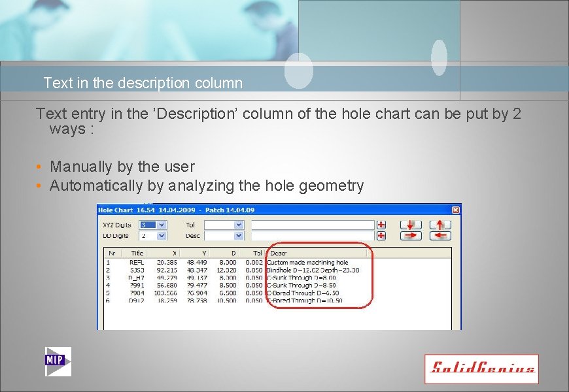Click bullet 'Manually by the user'

tap(122, 167)
